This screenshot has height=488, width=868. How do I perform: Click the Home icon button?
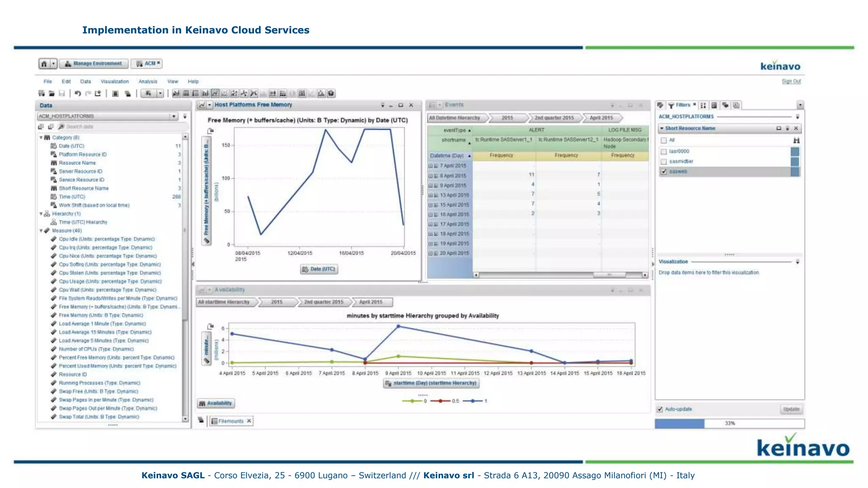point(44,64)
